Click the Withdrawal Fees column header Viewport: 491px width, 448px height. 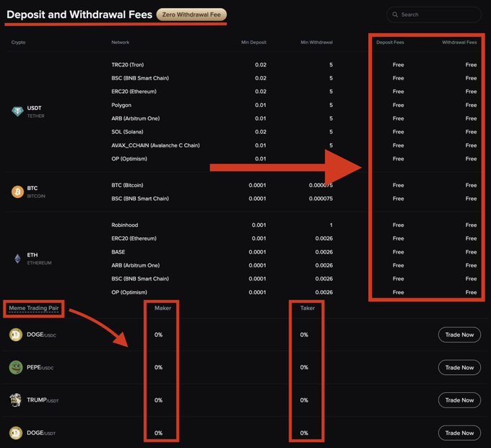tap(459, 43)
